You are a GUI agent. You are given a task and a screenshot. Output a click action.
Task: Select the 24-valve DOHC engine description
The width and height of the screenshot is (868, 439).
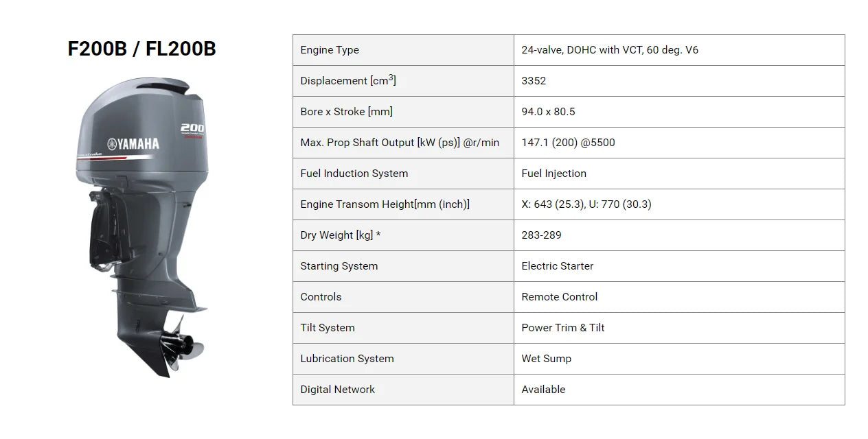[x=609, y=50]
